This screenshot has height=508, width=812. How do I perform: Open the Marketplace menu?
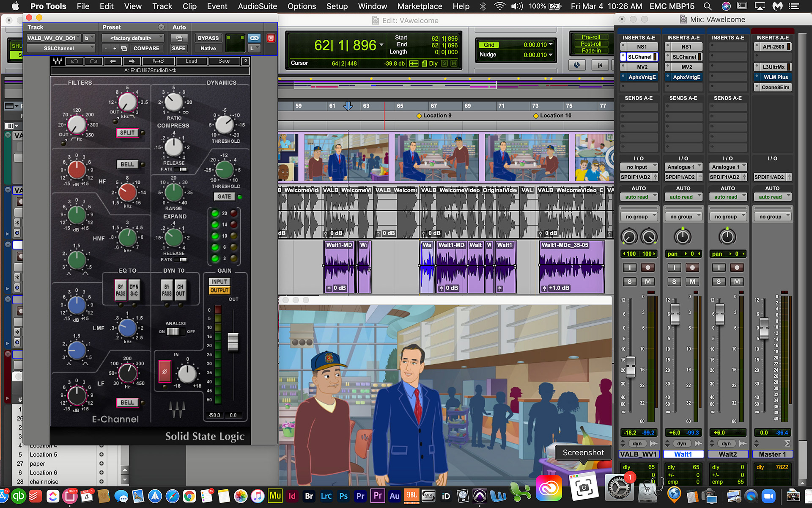(x=420, y=6)
